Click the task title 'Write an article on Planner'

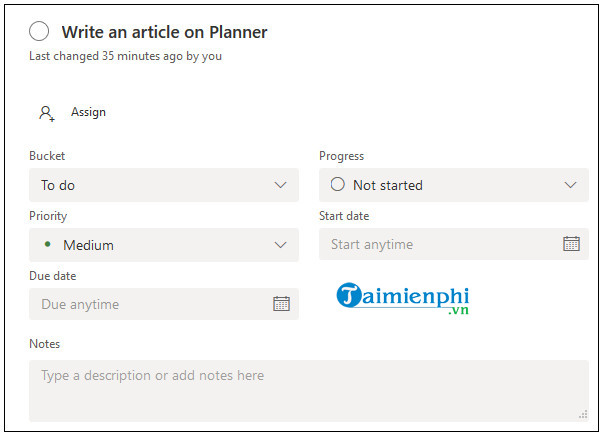[164, 32]
